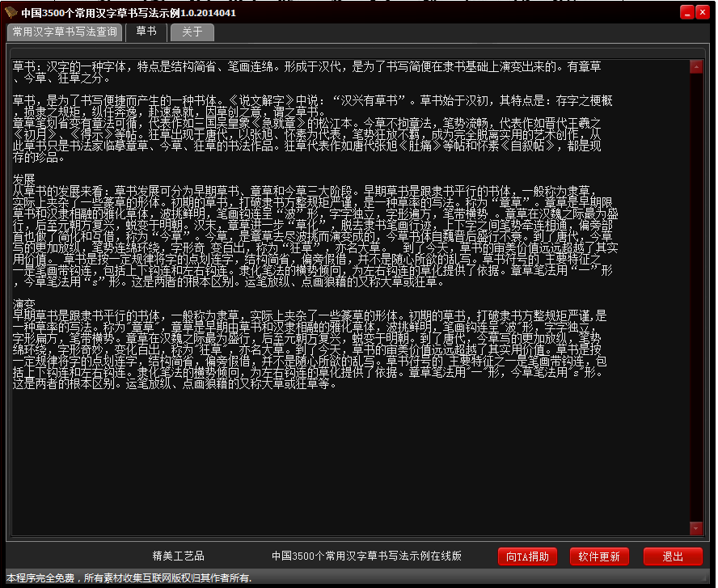Viewport: 718px width, 588px height.
Task: Click the scrollbar up arrow
Action: (x=696, y=66)
